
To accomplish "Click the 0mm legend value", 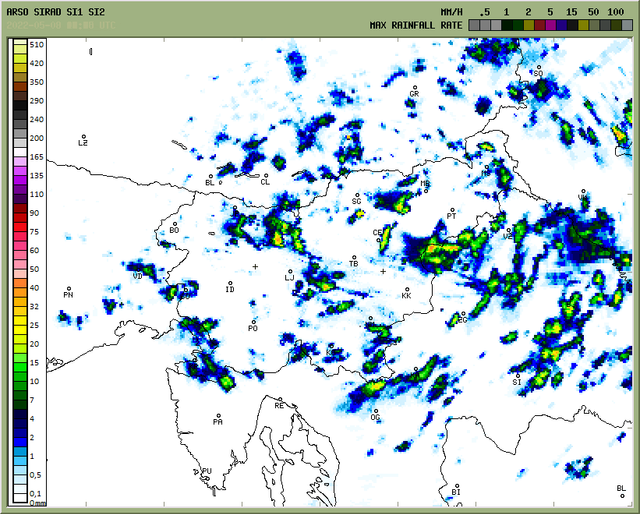I will [38, 503].
